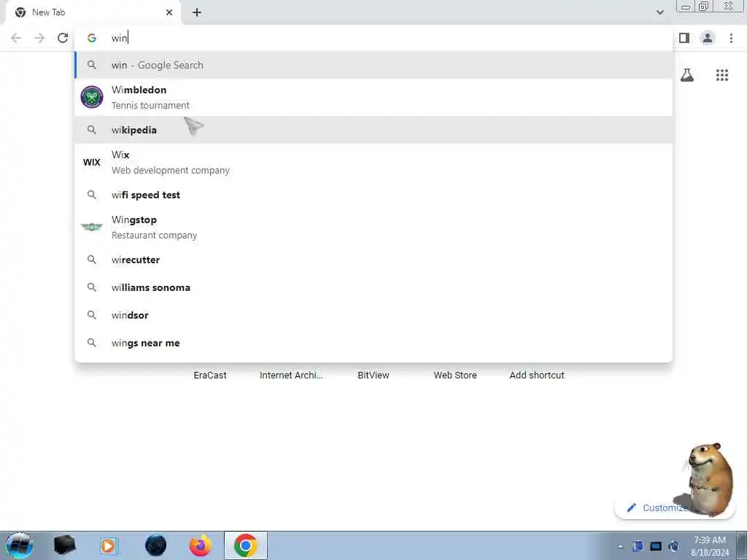Click the WIX logo icon
This screenshot has height=560, width=747.
coord(92,162)
